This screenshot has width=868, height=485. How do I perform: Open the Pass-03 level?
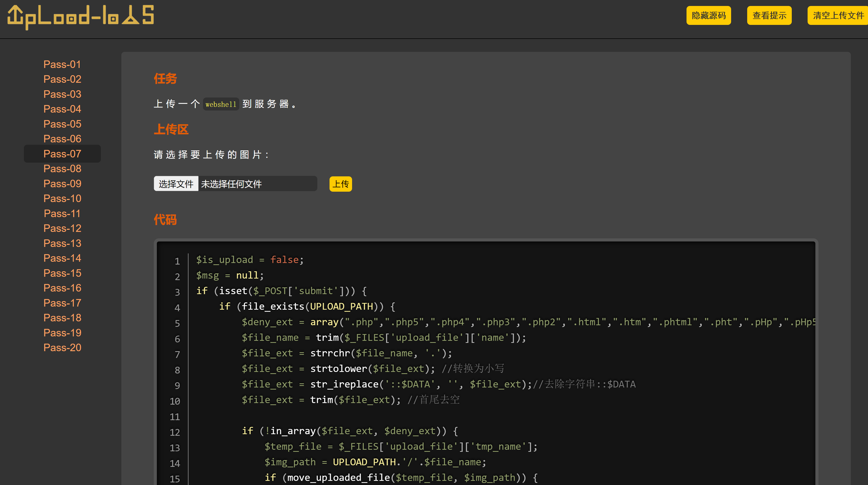pyautogui.click(x=62, y=94)
